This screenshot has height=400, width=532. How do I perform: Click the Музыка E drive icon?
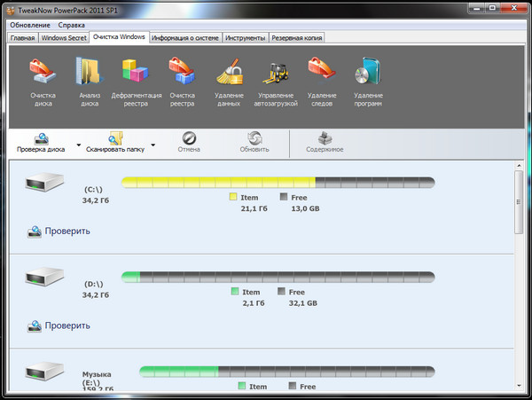(x=44, y=371)
